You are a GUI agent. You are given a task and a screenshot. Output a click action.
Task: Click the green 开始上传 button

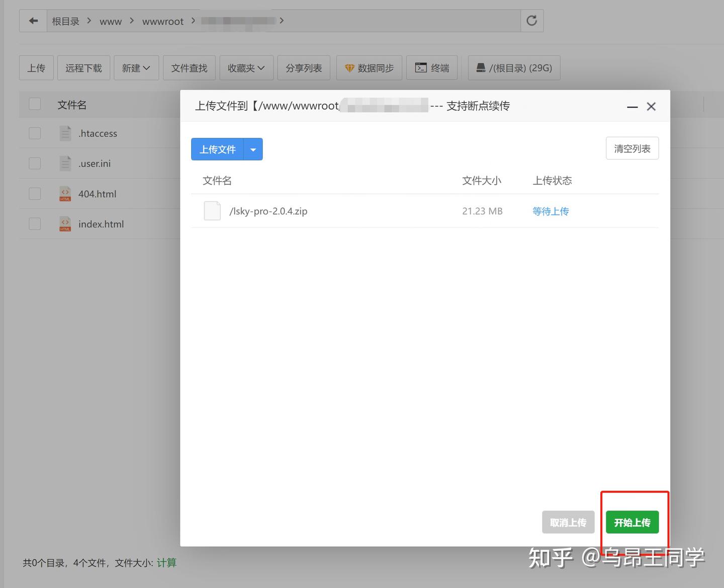632,522
